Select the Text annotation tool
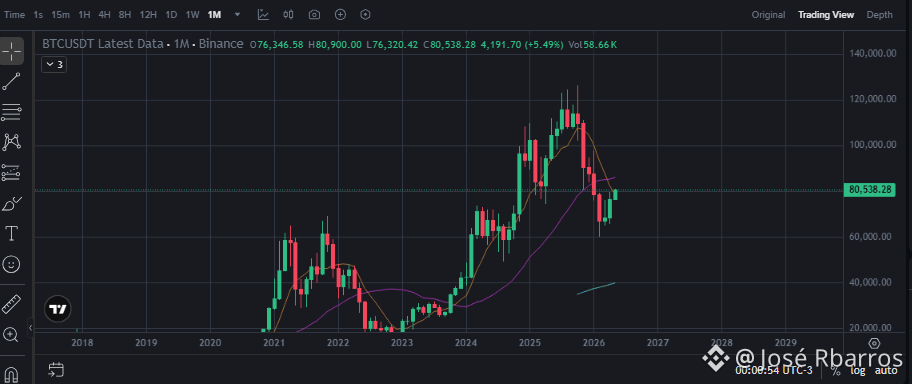 click(x=12, y=234)
